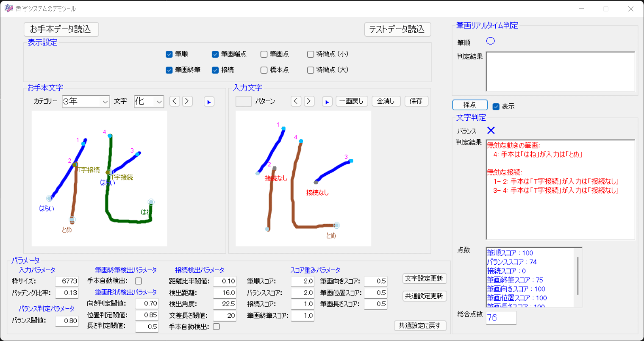This screenshot has width=644, height=341.
Task: Click 共通設定更新 button
Action: click(x=425, y=296)
